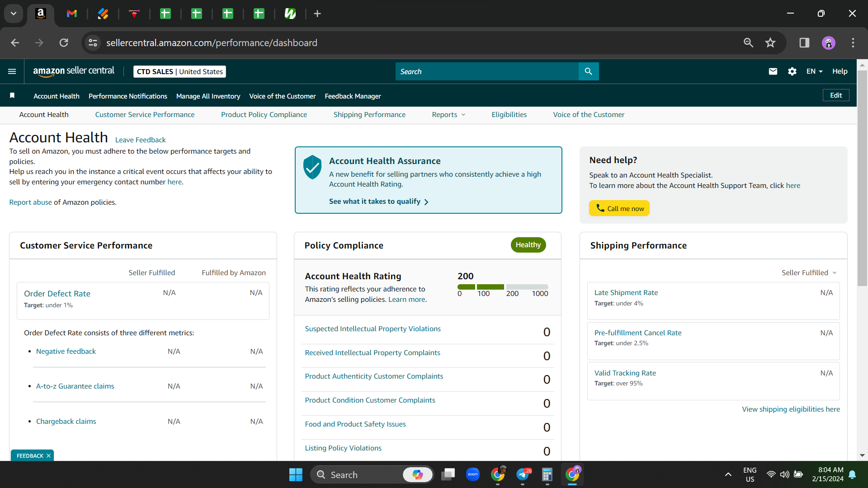Click the Call me now button

pos(619,208)
